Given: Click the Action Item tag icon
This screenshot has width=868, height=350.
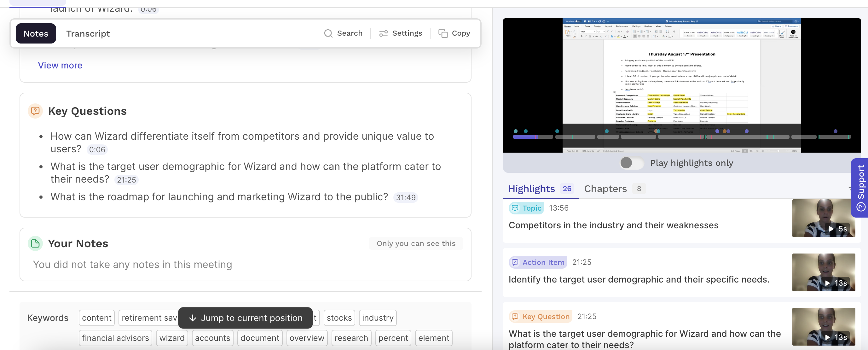Looking at the screenshot, I should click(515, 262).
